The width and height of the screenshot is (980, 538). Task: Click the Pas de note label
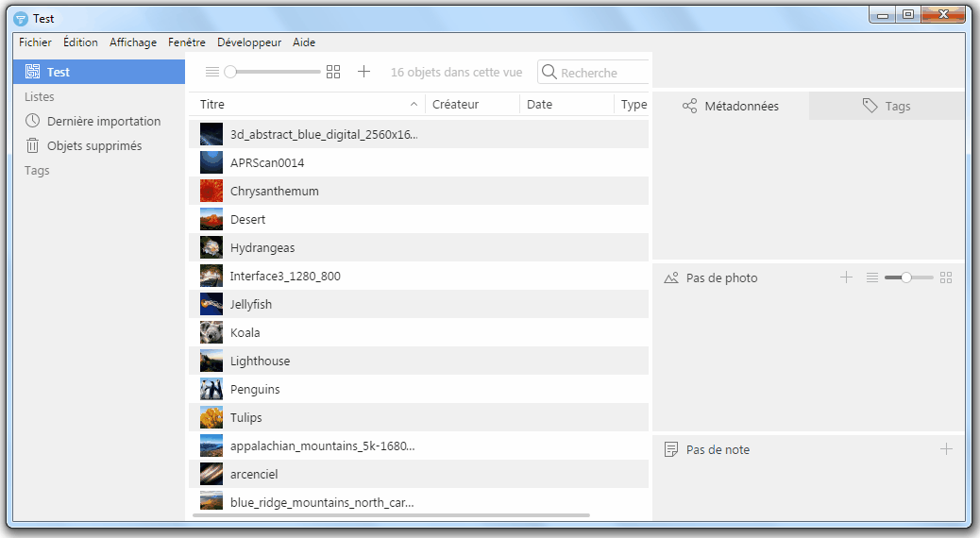718,450
